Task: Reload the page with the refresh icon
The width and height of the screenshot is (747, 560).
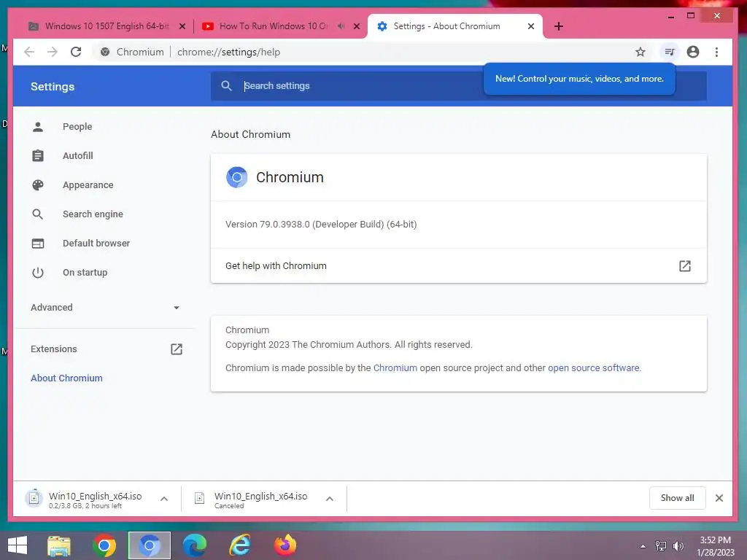Action: coord(76,52)
